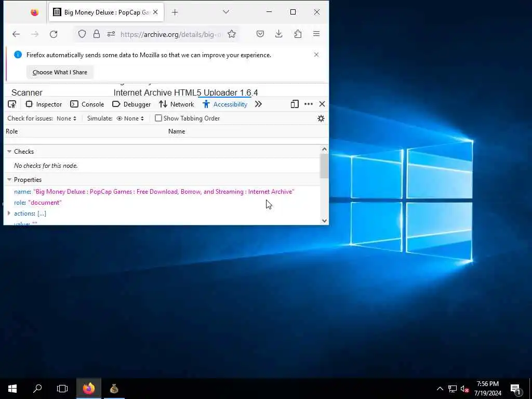Show hidden system tray icons
Screen dimensions: 532x399
tap(440, 389)
